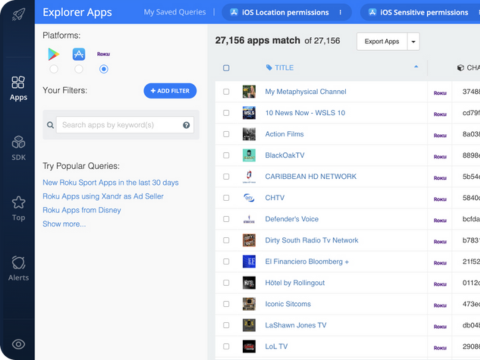Open the CARIBBEAN HD NETWORK app link
The image size is (480, 360).
point(311,177)
